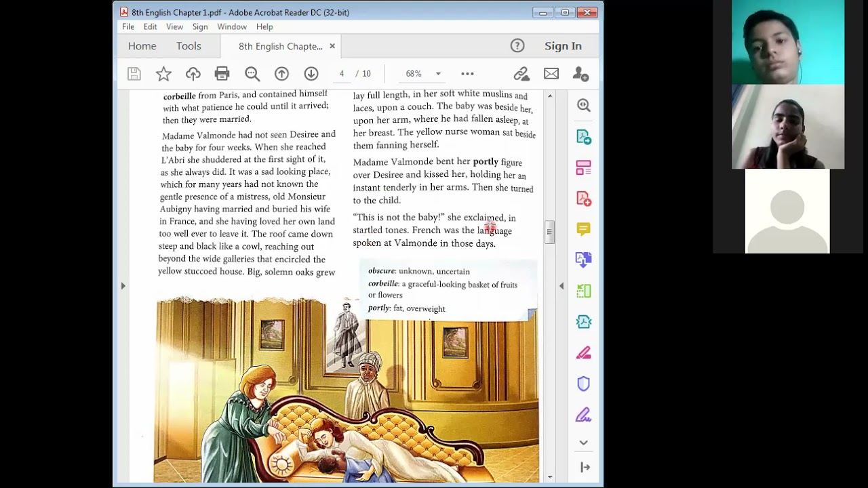Click the word "obscure" in the glossary
This screenshot has width=868, height=488.
[x=382, y=271]
